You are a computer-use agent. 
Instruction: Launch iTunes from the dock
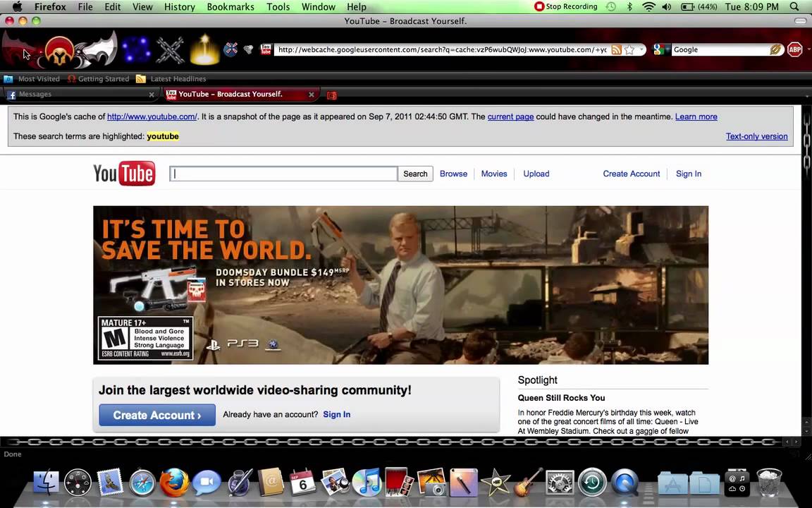point(367,483)
